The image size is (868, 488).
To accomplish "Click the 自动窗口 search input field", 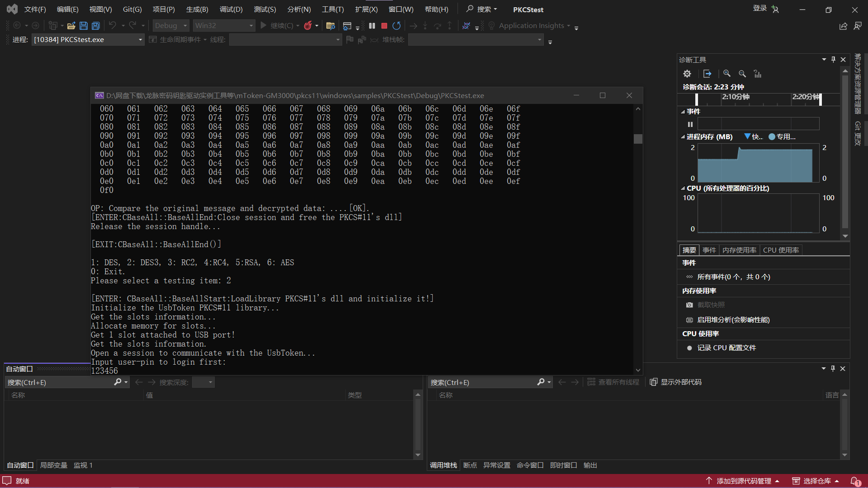I will (59, 383).
